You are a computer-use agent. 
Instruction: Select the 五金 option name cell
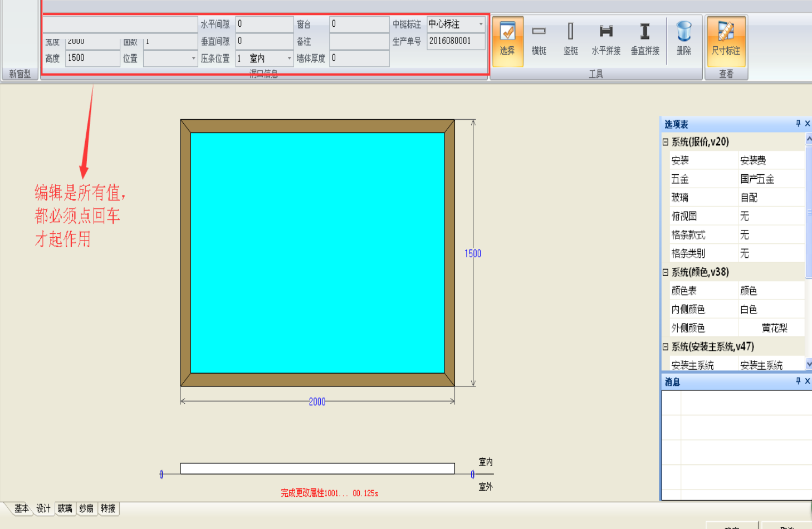point(703,179)
